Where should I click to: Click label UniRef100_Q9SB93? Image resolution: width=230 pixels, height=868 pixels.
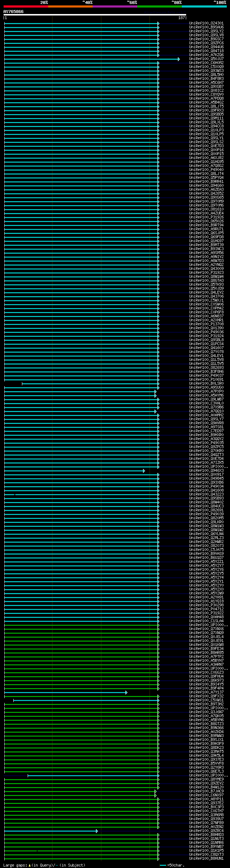pyautogui.click(x=206, y=498)
